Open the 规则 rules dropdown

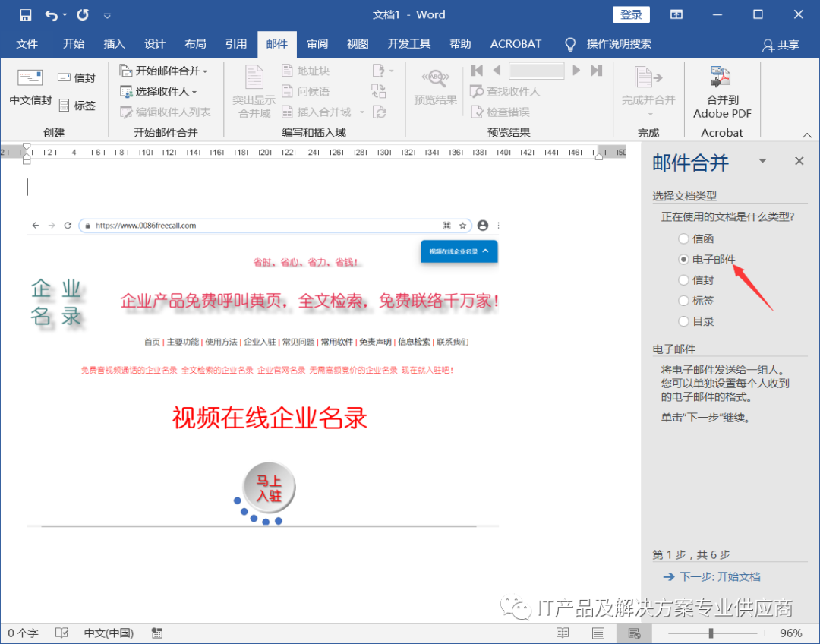point(383,71)
